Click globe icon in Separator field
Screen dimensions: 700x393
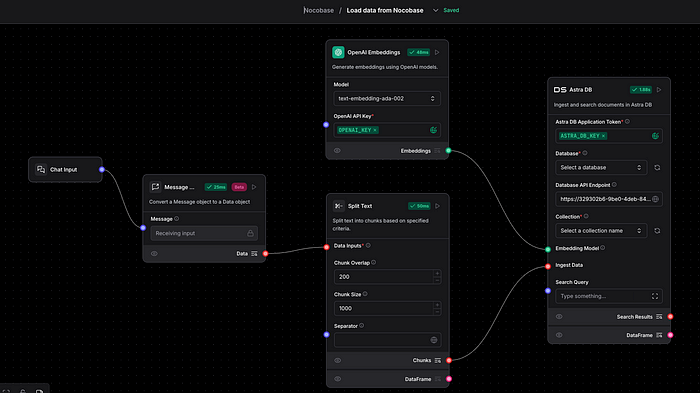(x=433, y=340)
